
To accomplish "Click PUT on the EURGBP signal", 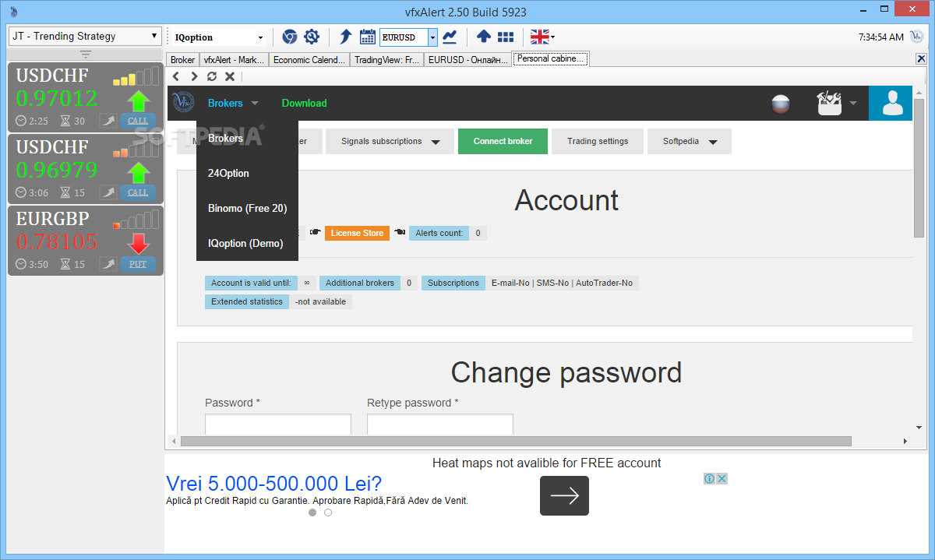I will pyautogui.click(x=138, y=264).
